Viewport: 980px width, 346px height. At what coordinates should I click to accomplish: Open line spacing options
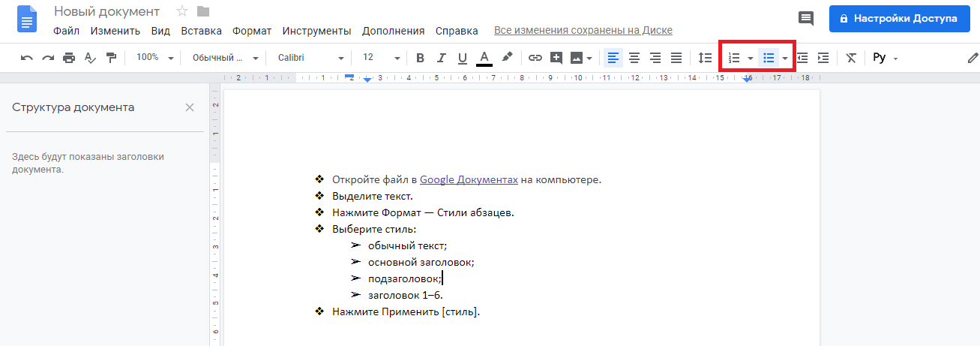705,58
